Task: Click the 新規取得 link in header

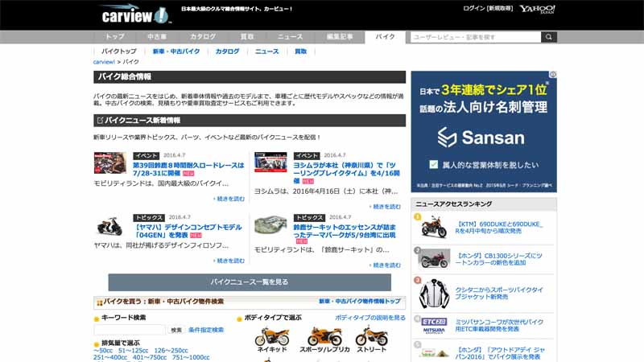Action: [x=500, y=8]
